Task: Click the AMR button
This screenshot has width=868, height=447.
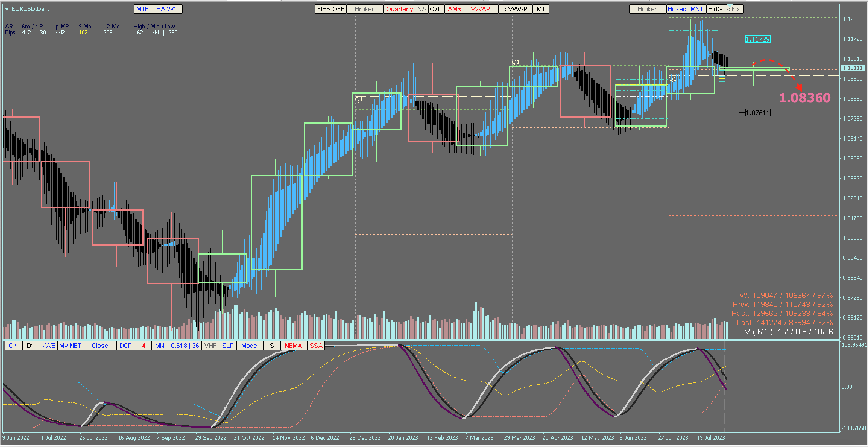Action: [x=454, y=9]
